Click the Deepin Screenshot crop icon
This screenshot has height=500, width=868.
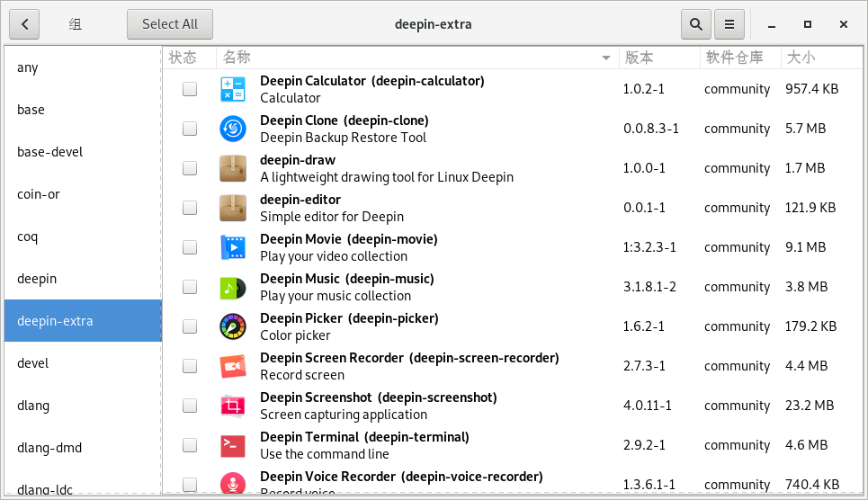click(232, 406)
